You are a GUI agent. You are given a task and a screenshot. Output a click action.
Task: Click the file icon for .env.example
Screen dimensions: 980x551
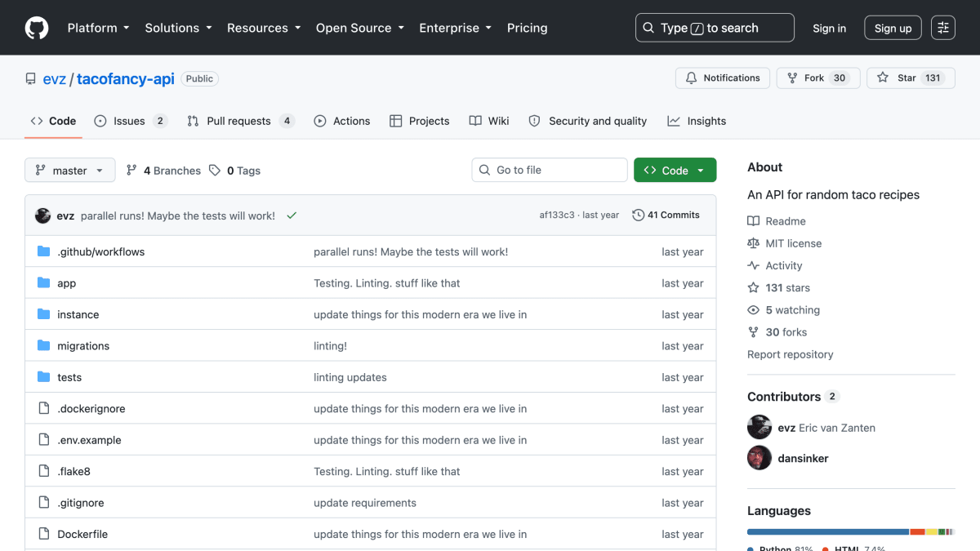tap(44, 440)
